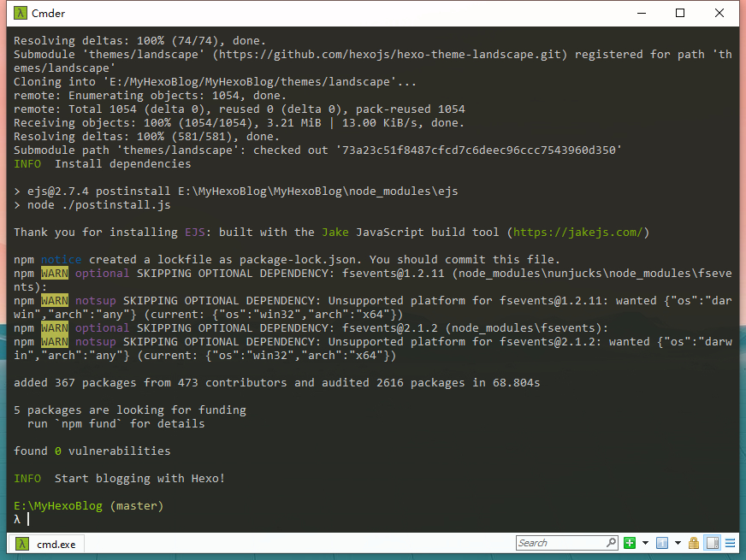Click the hexo-theme-landscape.git GitHub URL
This screenshot has width=746, height=560.
tap(390, 54)
